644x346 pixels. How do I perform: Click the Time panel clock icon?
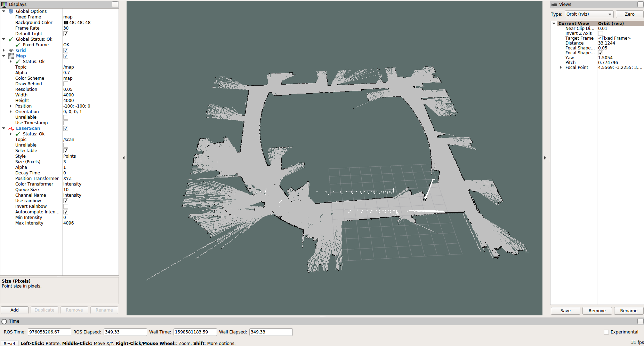click(x=4, y=321)
